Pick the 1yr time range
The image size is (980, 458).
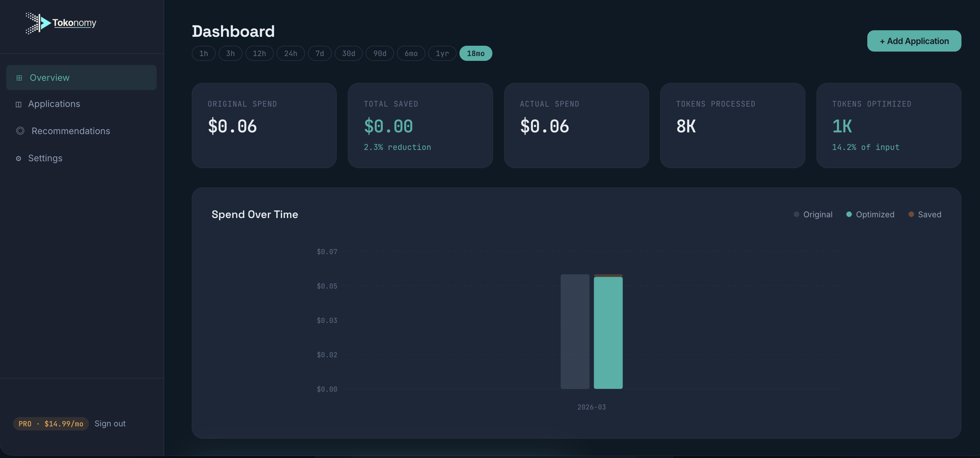tap(442, 53)
